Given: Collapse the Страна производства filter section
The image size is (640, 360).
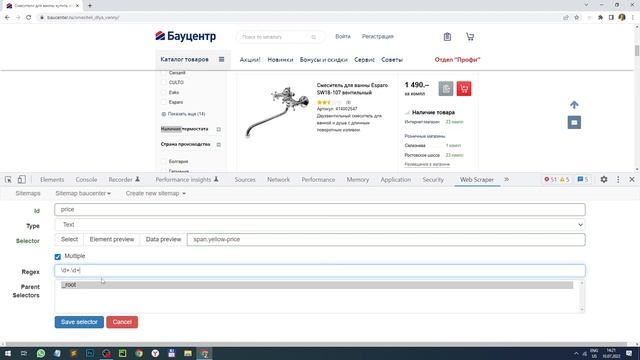Looking at the screenshot, I should (x=219, y=144).
